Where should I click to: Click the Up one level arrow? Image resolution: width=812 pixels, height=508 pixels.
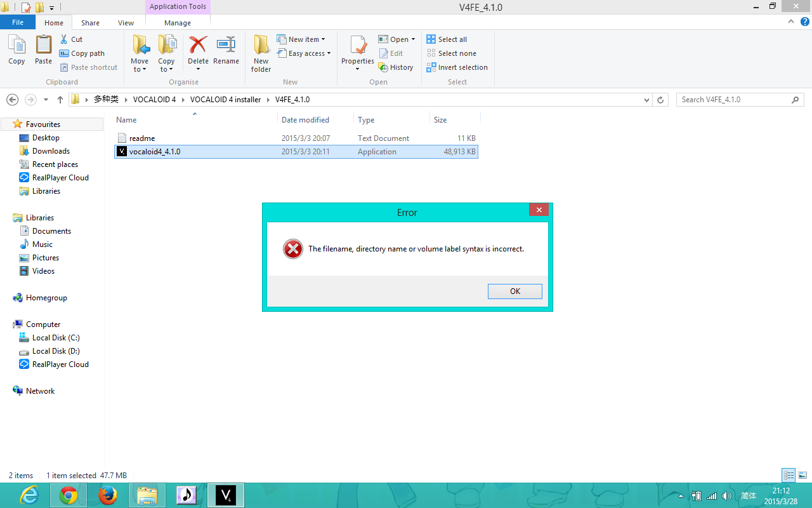(x=60, y=100)
